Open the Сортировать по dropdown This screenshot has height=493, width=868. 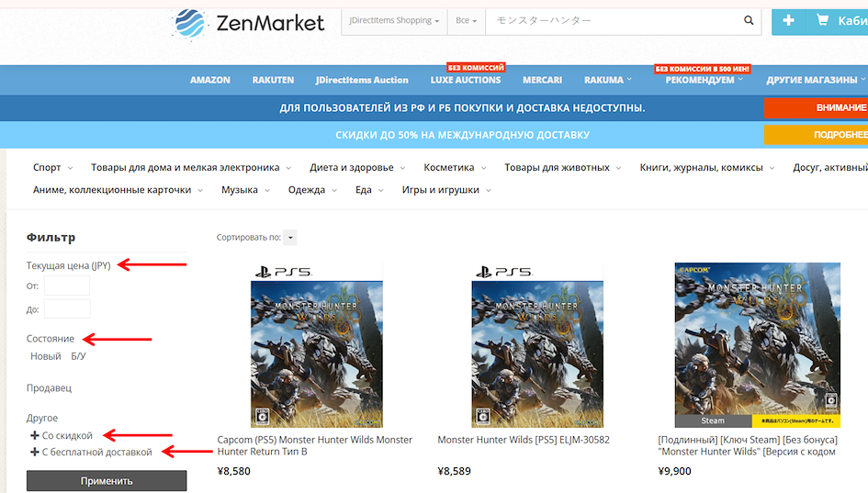click(x=290, y=238)
